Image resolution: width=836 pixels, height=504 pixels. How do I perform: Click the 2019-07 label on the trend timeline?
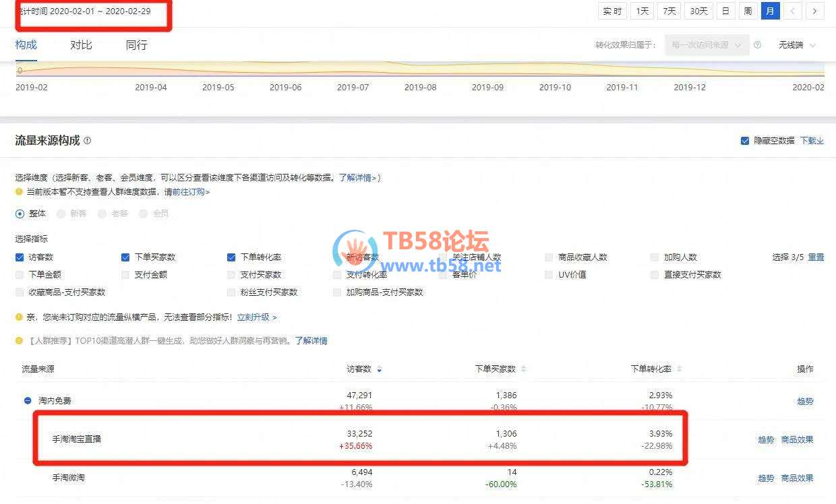[353, 88]
